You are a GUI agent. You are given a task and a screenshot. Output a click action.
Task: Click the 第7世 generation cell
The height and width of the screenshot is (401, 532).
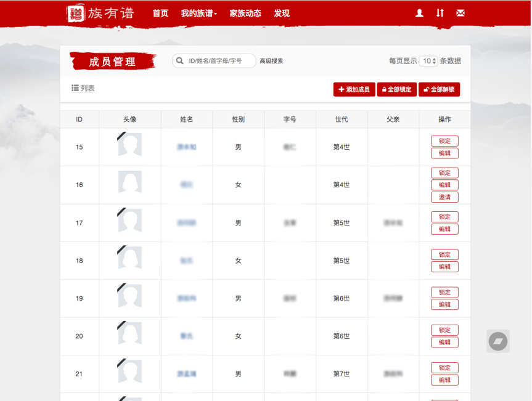point(342,374)
